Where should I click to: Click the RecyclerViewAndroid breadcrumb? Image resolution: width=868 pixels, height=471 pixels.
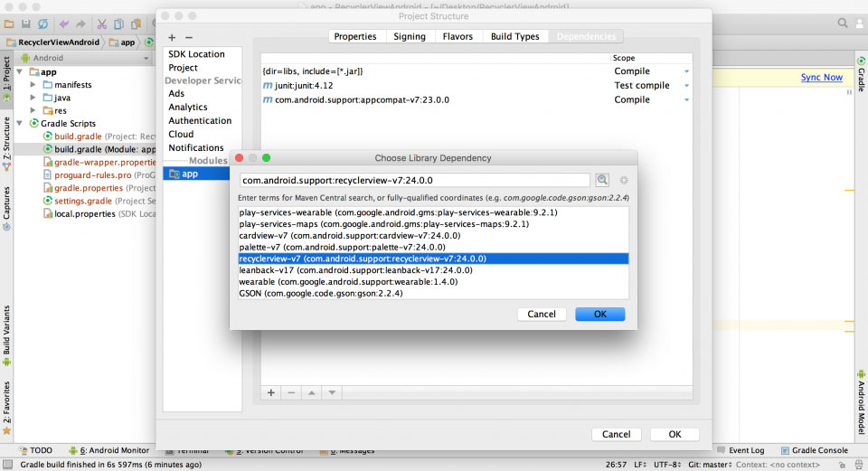(53, 42)
